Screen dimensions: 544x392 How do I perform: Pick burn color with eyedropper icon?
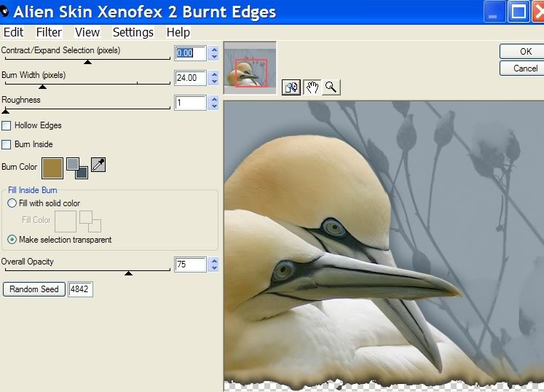(x=98, y=165)
